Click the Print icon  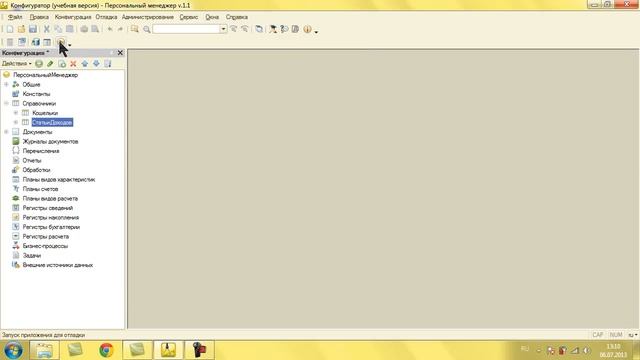pos(84,29)
